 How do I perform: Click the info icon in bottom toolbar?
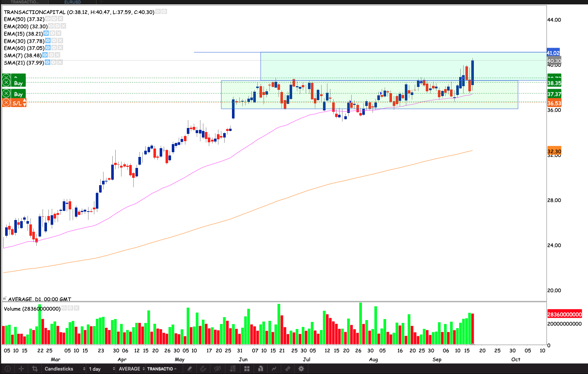pyautogui.click(x=8, y=369)
